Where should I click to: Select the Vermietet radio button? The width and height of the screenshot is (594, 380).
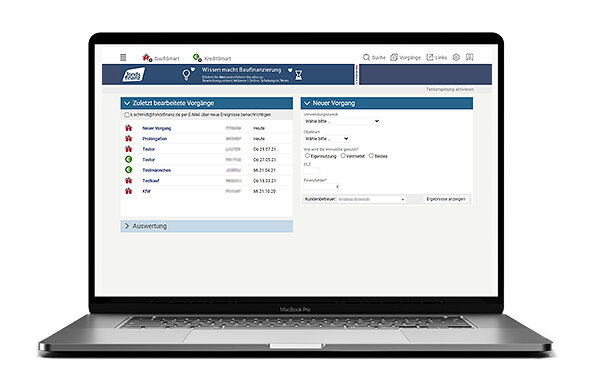coord(343,156)
